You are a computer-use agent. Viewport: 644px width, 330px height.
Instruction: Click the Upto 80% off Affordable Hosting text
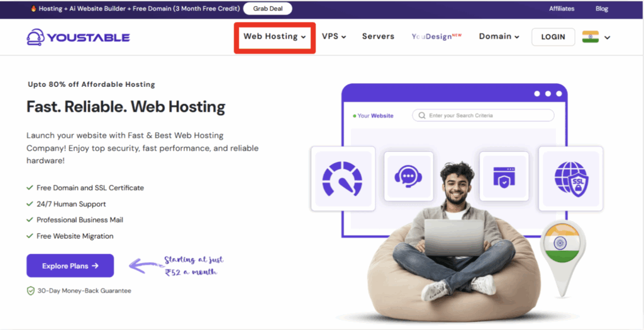[91, 84]
